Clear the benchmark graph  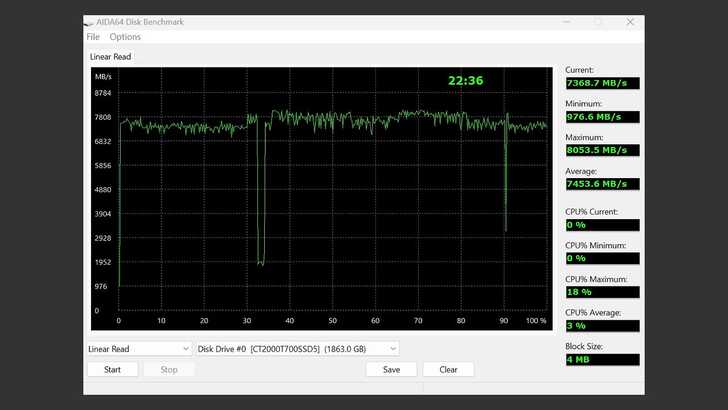pyautogui.click(x=448, y=369)
